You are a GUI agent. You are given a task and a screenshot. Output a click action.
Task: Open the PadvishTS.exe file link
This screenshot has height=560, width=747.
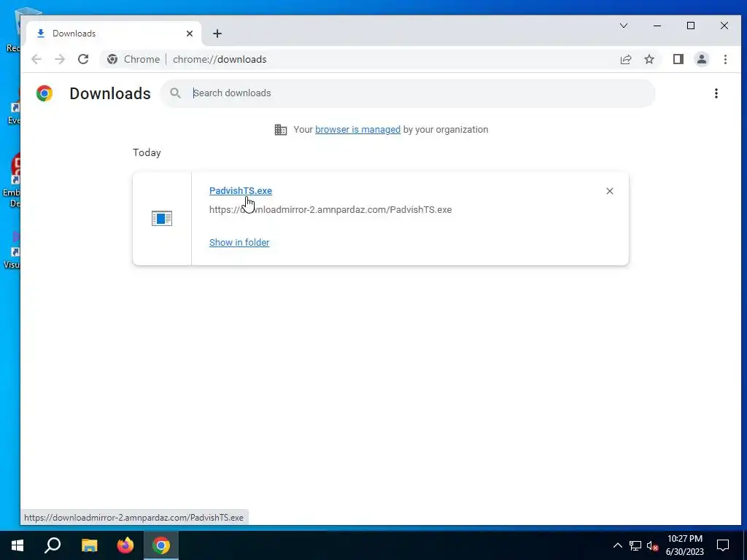click(241, 190)
